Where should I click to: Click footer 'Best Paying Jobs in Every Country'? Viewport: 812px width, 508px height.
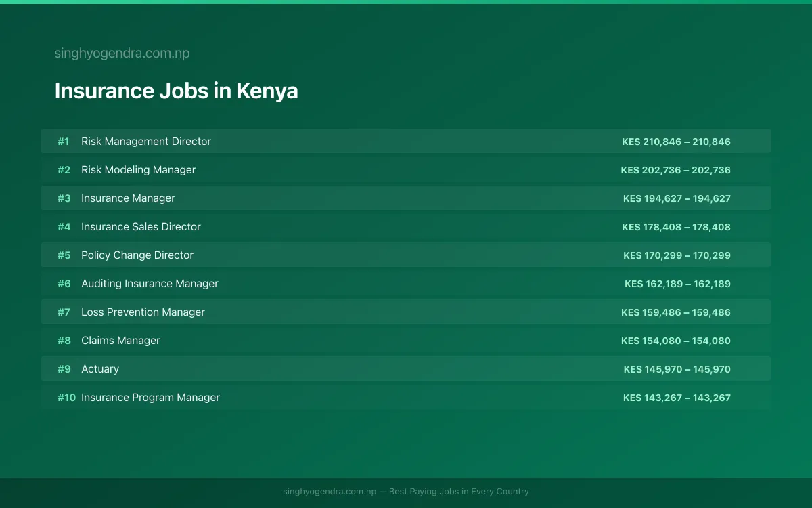(x=459, y=492)
